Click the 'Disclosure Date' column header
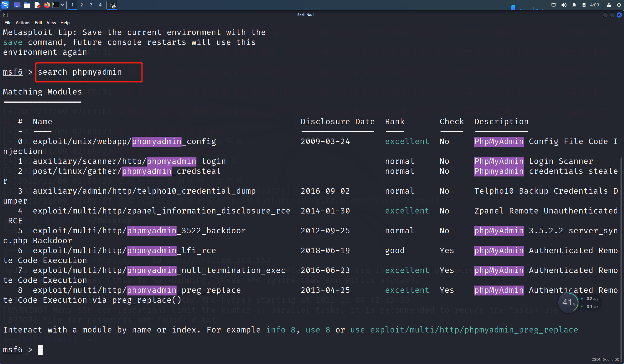Image resolution: width=624 pixels, height=364 pixels. 338,122
